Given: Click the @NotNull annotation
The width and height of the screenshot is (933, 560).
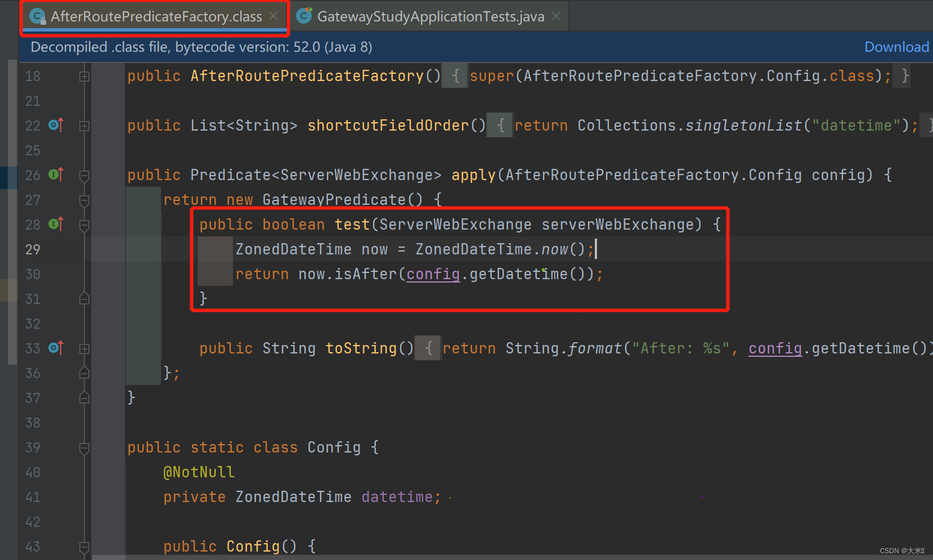Looking at the screenshot, I should 199,472.
